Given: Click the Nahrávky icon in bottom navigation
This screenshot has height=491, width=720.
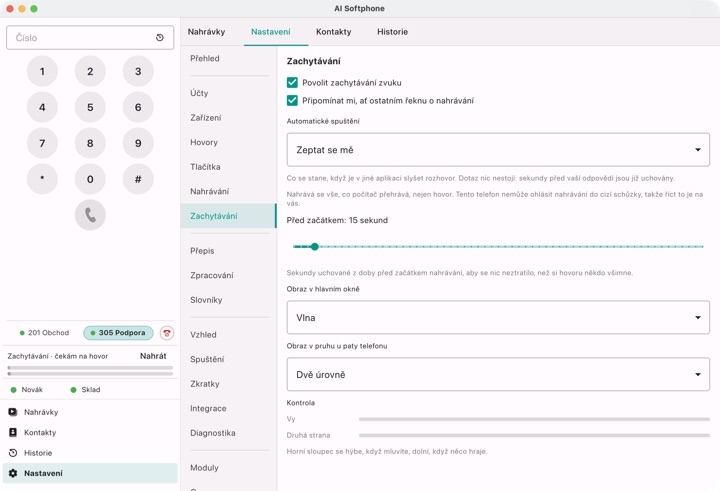Looking at the screenshot, I should (x=13, y=412).
